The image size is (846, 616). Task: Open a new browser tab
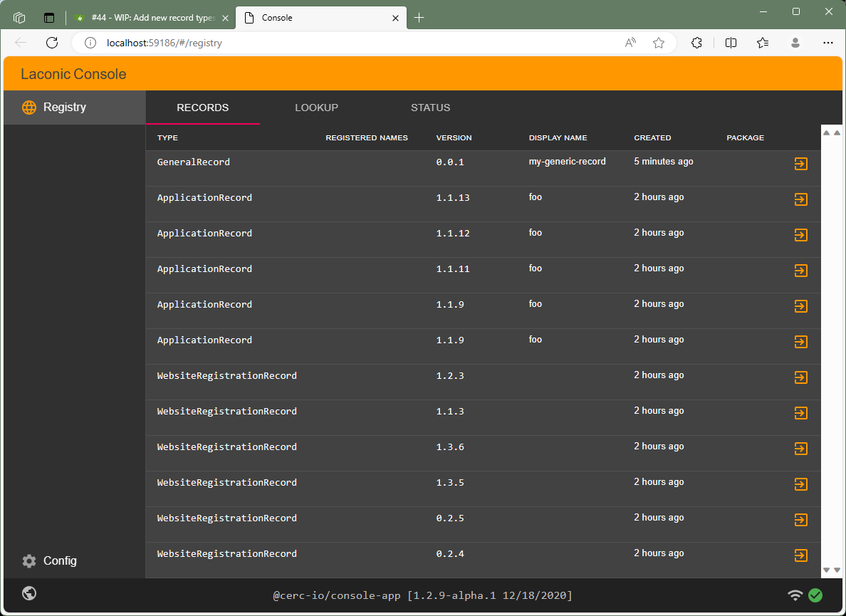(x=419, y=18)
